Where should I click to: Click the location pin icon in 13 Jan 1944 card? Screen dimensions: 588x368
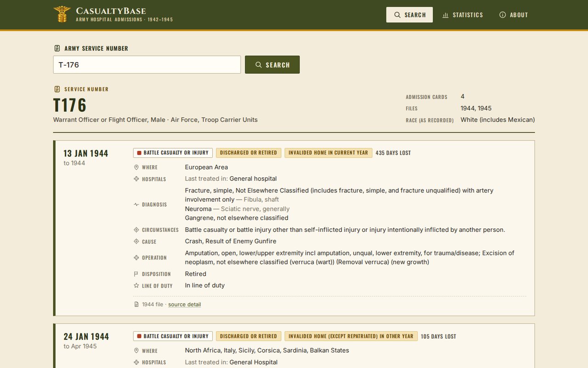point(136,167)
